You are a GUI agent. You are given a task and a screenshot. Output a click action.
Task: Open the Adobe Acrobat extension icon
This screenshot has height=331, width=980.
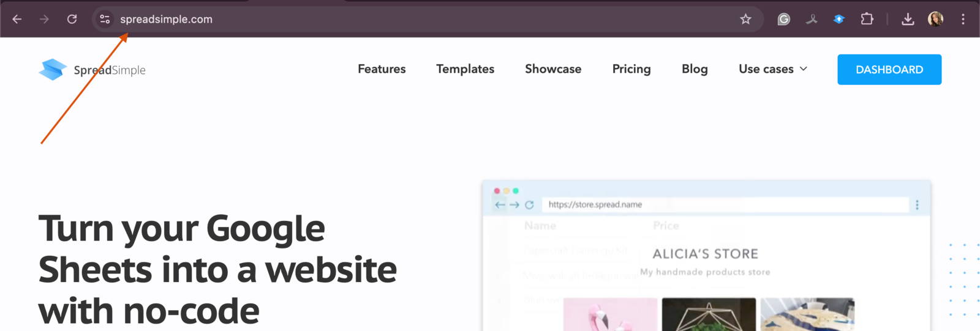point(812,19)
